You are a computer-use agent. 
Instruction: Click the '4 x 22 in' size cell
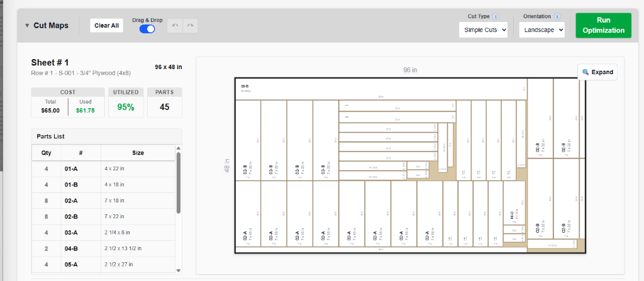tap(138, 169)
